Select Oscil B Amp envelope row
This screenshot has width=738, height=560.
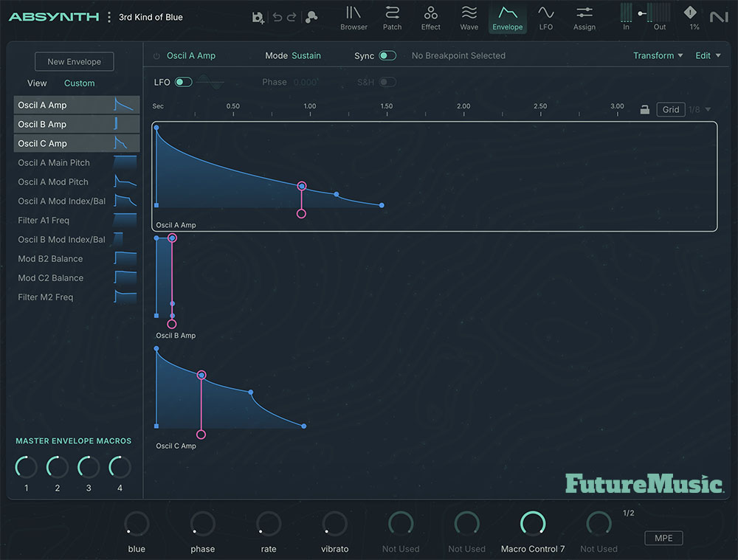[x=77, y=124]
